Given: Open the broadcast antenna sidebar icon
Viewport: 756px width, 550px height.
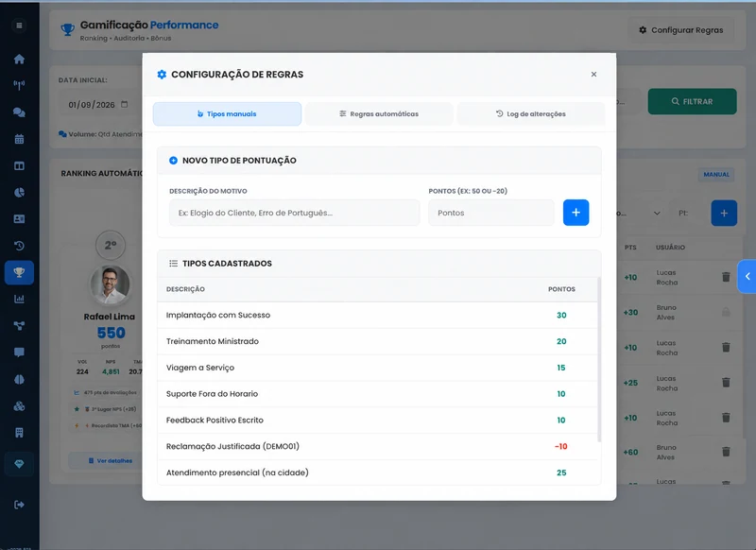Looking at the screenshot, I should click(x=19, y=85).
